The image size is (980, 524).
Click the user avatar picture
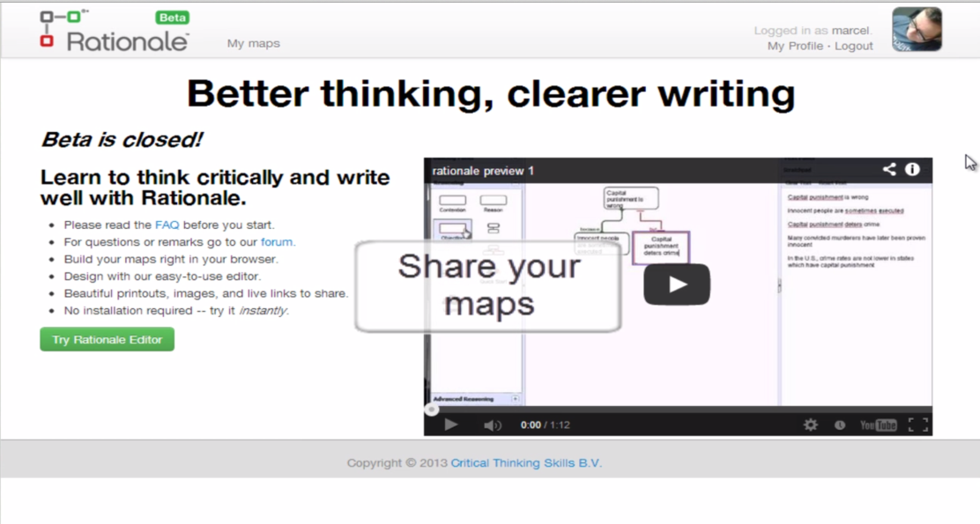[x=917, y=29]
